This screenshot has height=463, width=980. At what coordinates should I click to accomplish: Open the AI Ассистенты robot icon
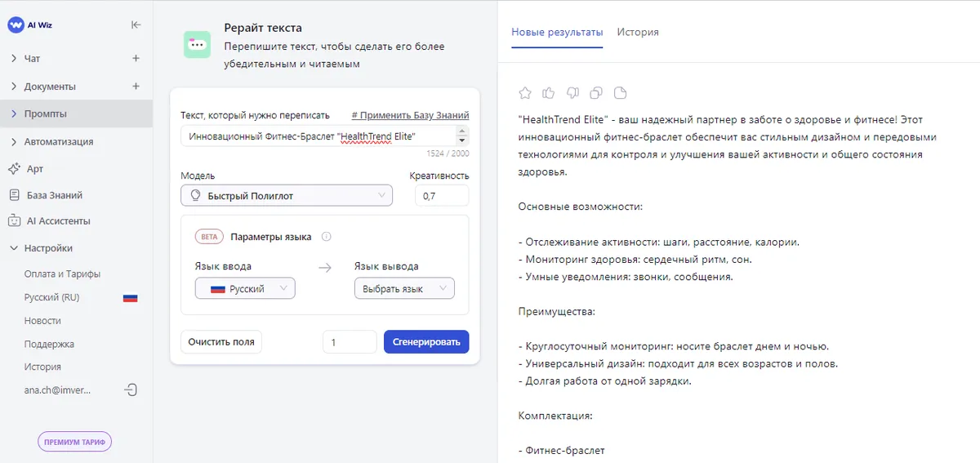tap(14, 220)
